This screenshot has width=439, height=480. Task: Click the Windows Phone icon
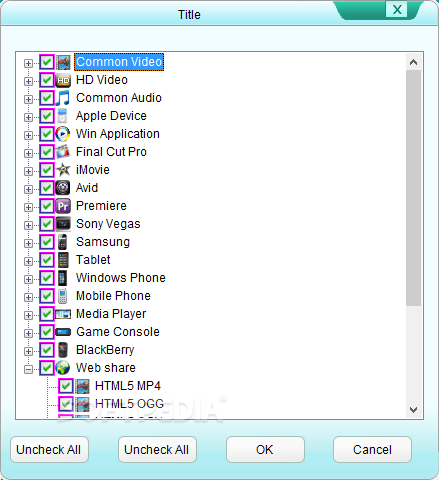tap(63, 278)
